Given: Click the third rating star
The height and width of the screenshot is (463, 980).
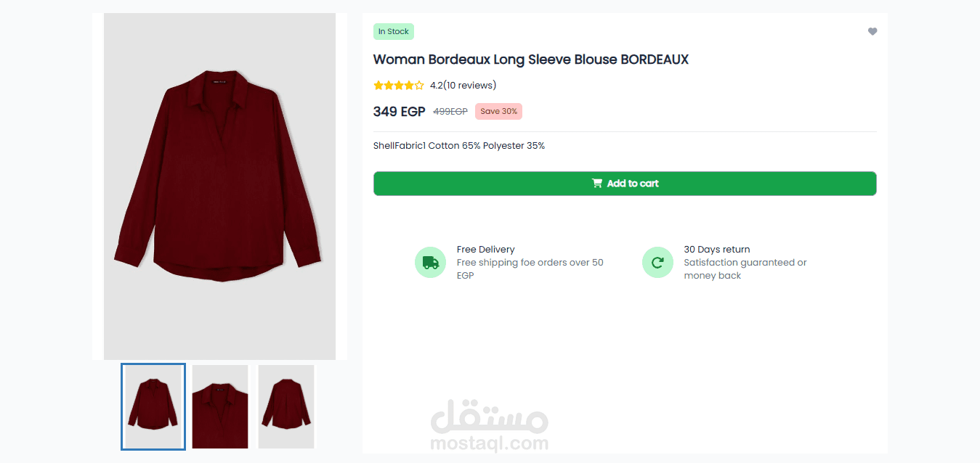Looking at the screenshot, I should (399, 86).
